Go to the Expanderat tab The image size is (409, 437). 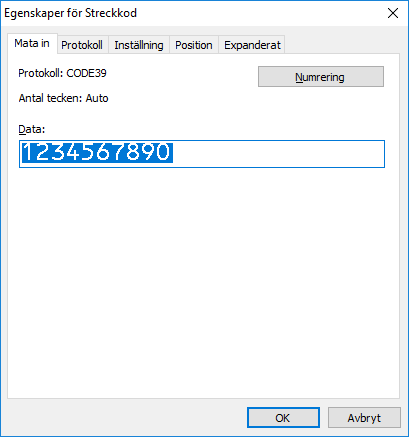point(252,45)
